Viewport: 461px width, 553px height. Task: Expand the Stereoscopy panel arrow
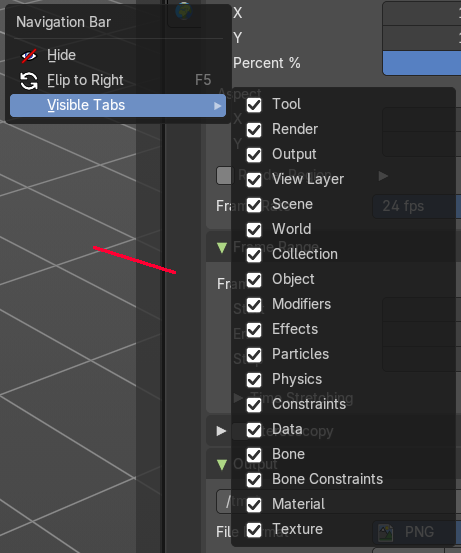[221, 431]
